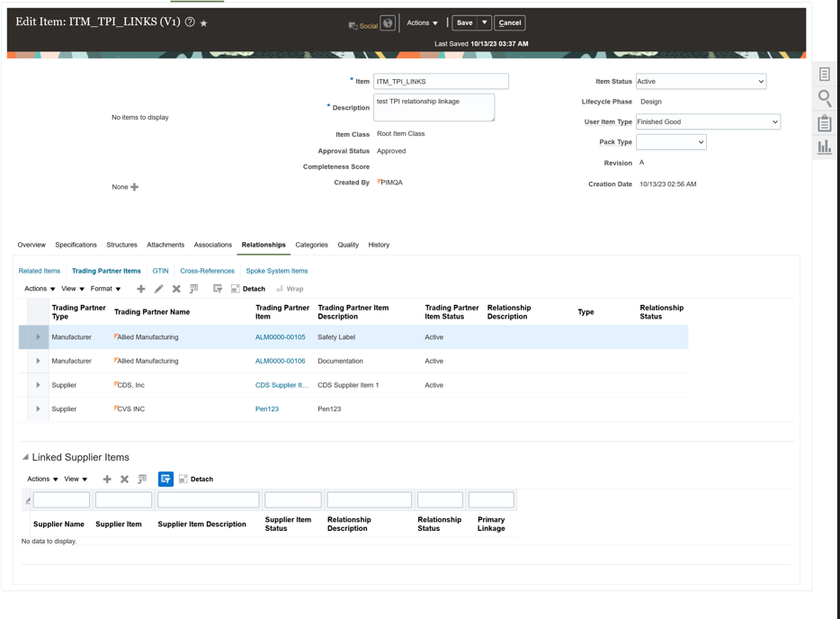This screenshot has width=840, height=619.
Task: Open Linked Supplier Items Actions menu
Action: click(42, 480)
